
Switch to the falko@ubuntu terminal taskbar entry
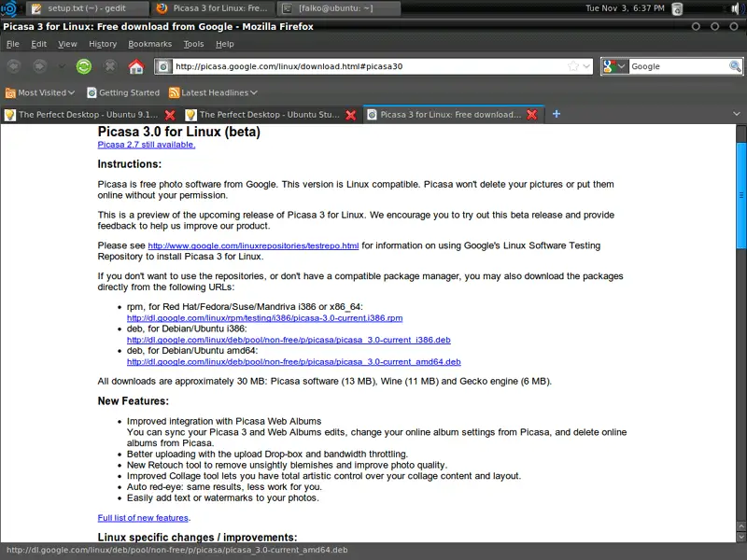338,8
